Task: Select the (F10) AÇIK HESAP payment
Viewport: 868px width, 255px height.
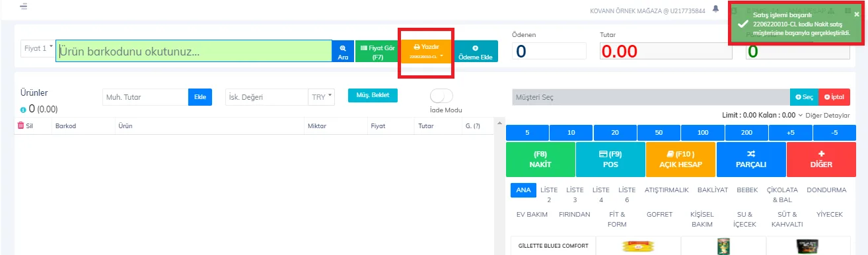Action: [x=680, y=159]
